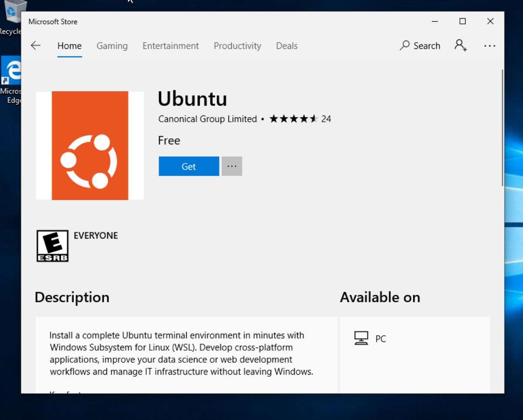
Task: Click the Description heading area
Action: pos(72,297)
